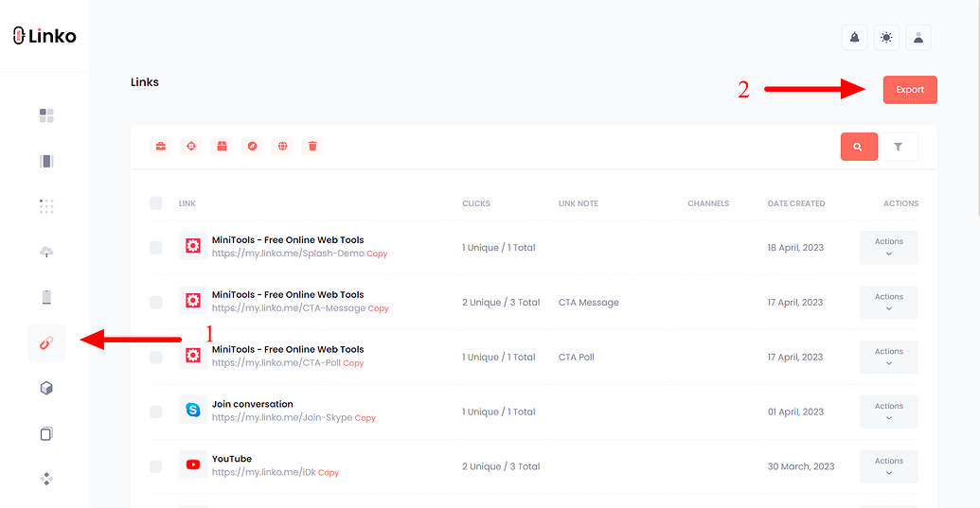Open the mobile device sidebar icon
980x508 pixels.
pyautogui.click(x=46, y=297)
